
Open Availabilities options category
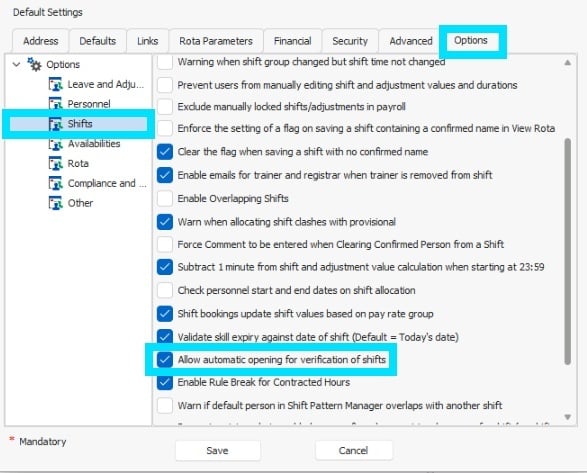click(94, 144)
